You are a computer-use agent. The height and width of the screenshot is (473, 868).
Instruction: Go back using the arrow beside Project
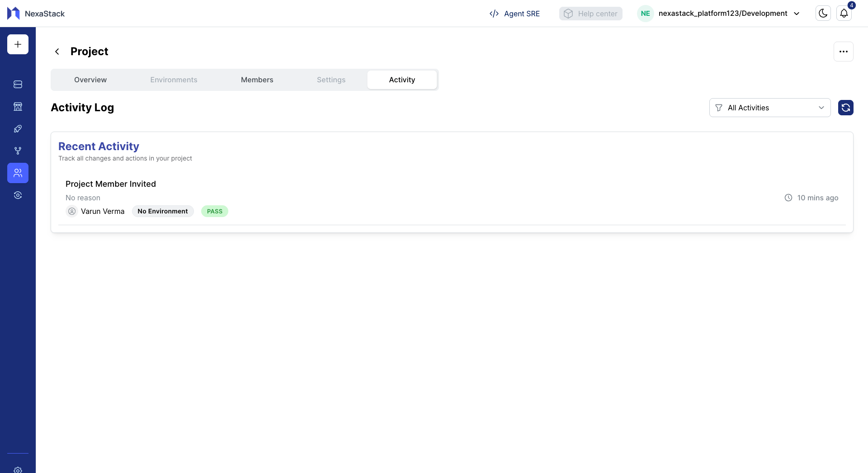tap(57, 52)
